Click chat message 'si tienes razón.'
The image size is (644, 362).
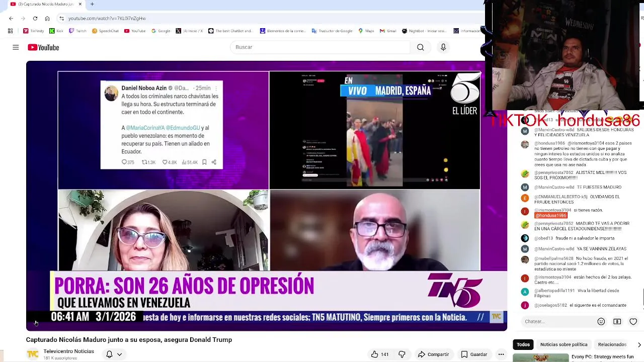(x=588, y=210)
